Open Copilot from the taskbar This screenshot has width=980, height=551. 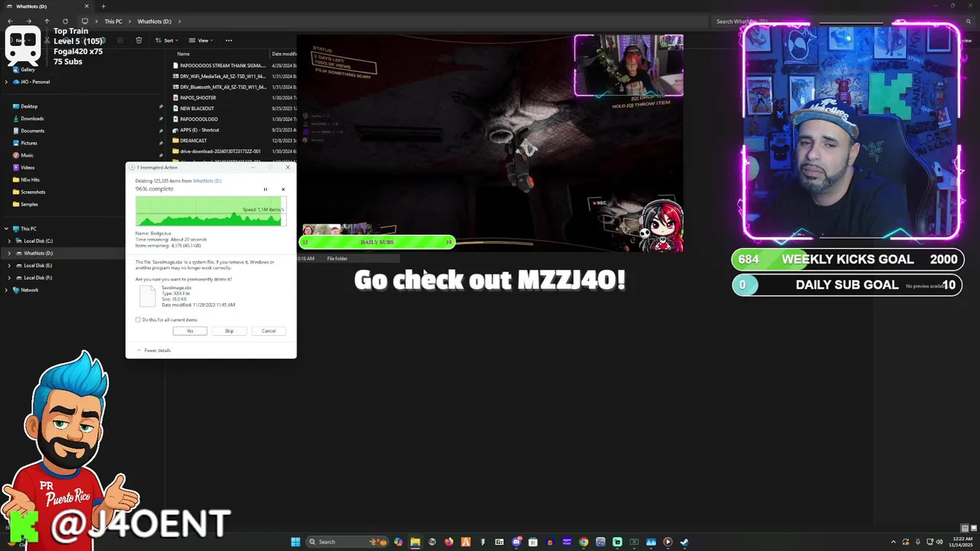coord(398,542)
